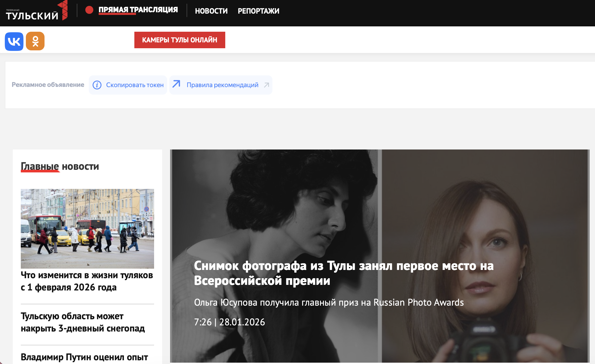595x364 pixels.
Task: Click the Рекламное объявление label
Action: [48, 85]
